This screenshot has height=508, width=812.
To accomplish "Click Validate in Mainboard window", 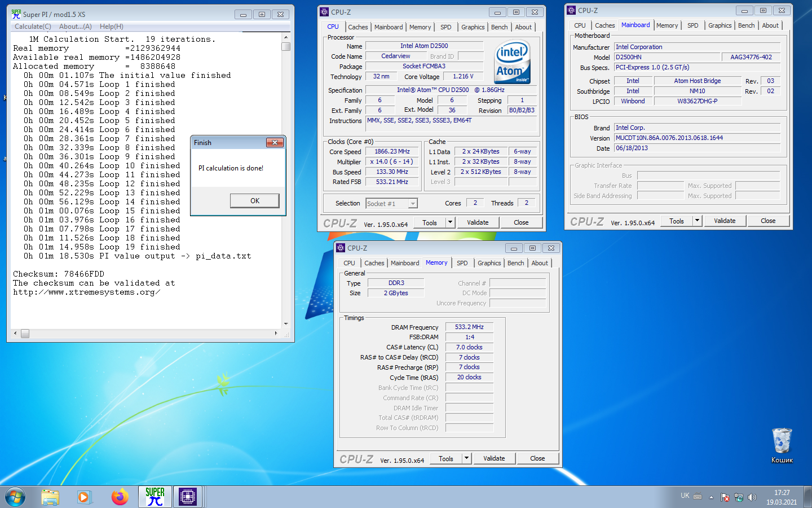I will pyautogui.click(x=725, y=221).
